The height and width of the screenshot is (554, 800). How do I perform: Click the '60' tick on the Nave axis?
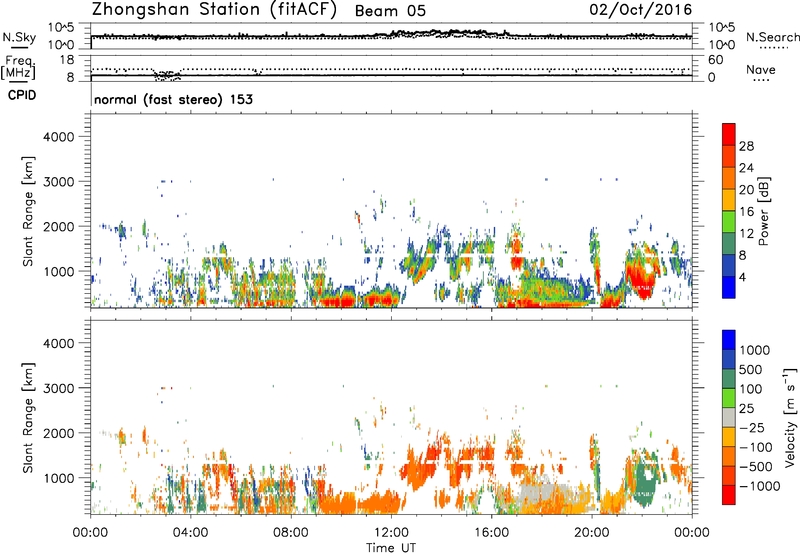pos(716,60)
